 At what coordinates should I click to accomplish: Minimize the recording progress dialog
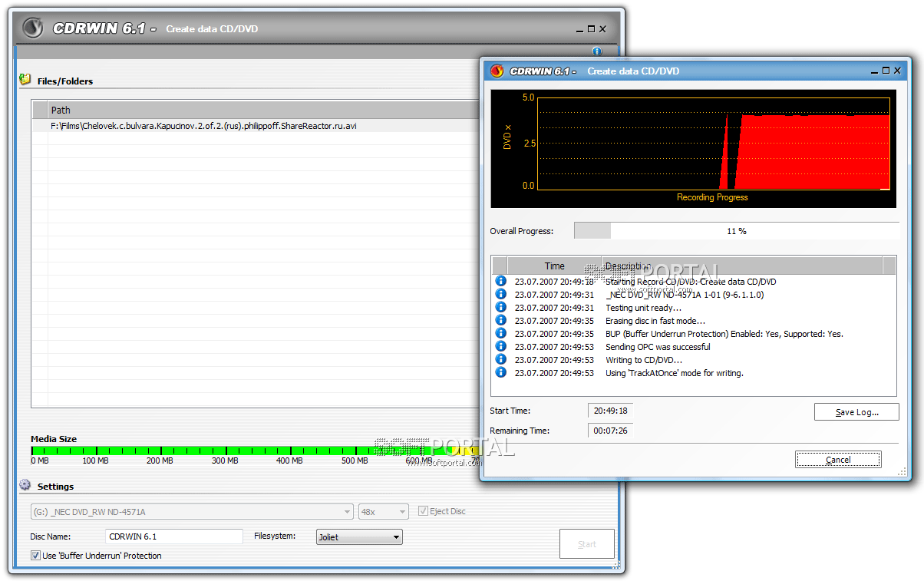click(875, 71)
